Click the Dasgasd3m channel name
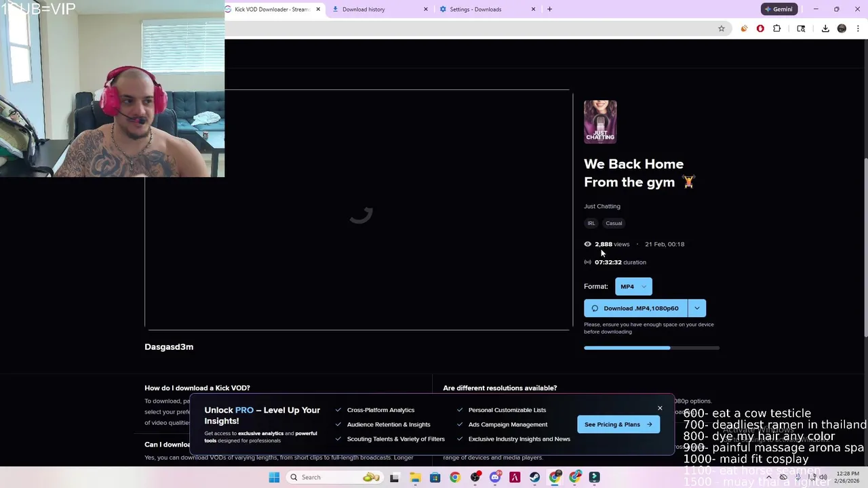The width and height of the screenshot is (868, 488). tap(169, 347)
